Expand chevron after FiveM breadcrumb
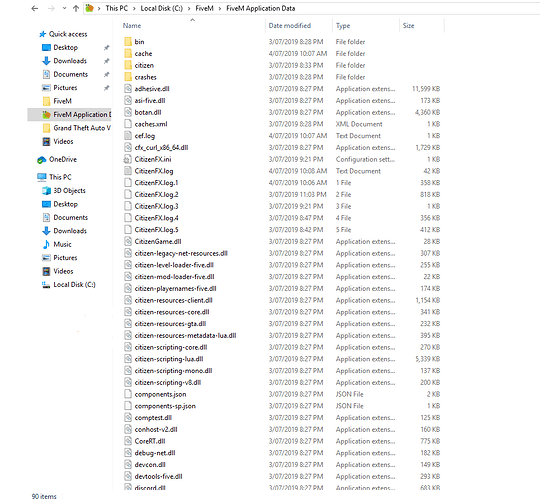 click(x=220, y=8)
